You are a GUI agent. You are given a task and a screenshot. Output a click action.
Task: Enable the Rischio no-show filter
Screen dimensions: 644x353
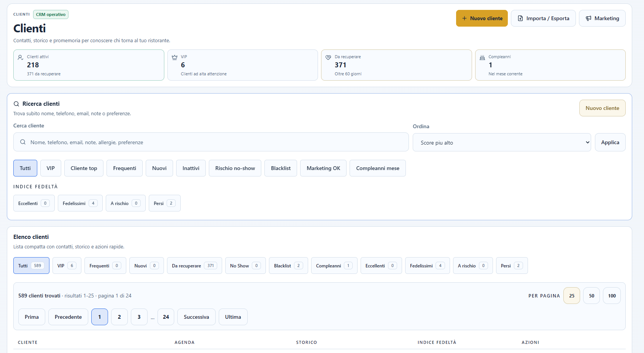(235, 168)
